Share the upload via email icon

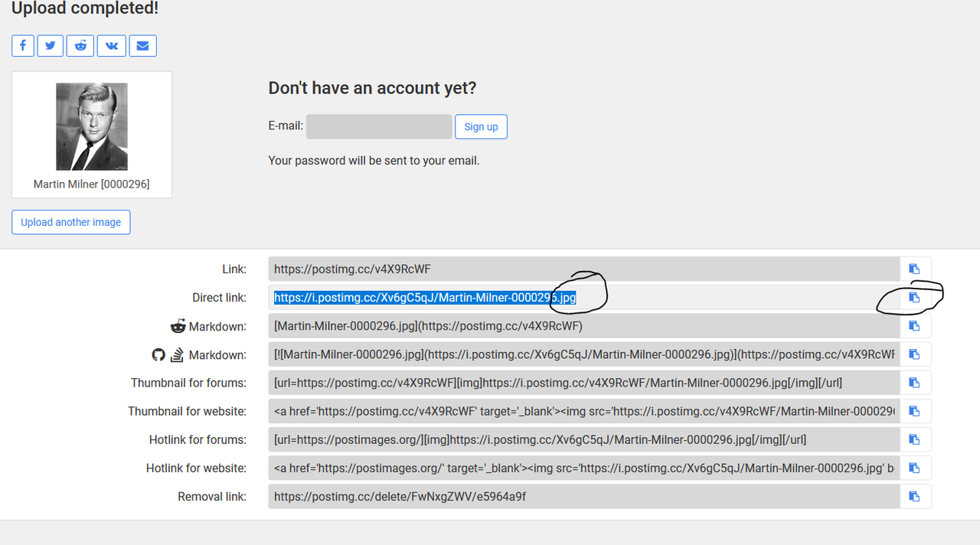pyautogui.click(x=142, y=45)
